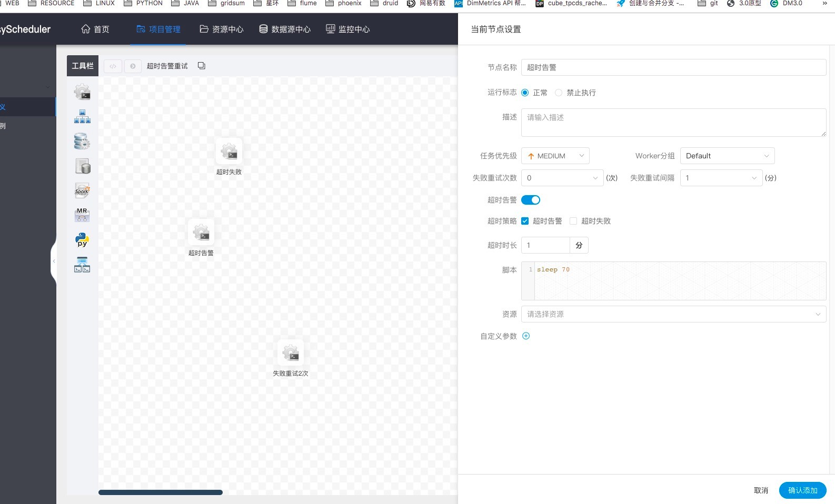Open the 失败重试次数 dropdown

(562, 178)
